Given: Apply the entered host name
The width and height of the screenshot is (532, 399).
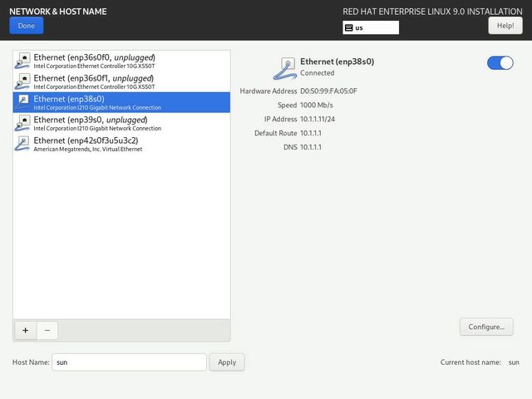Looking at the screenshot, I should click(227, 362).
